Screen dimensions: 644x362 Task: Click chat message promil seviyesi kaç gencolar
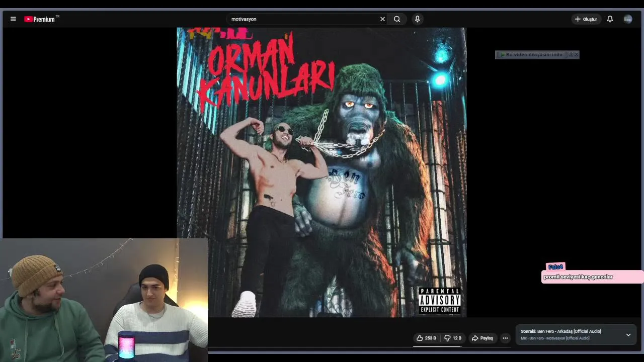pyautogui.click(x=578, y=277)
